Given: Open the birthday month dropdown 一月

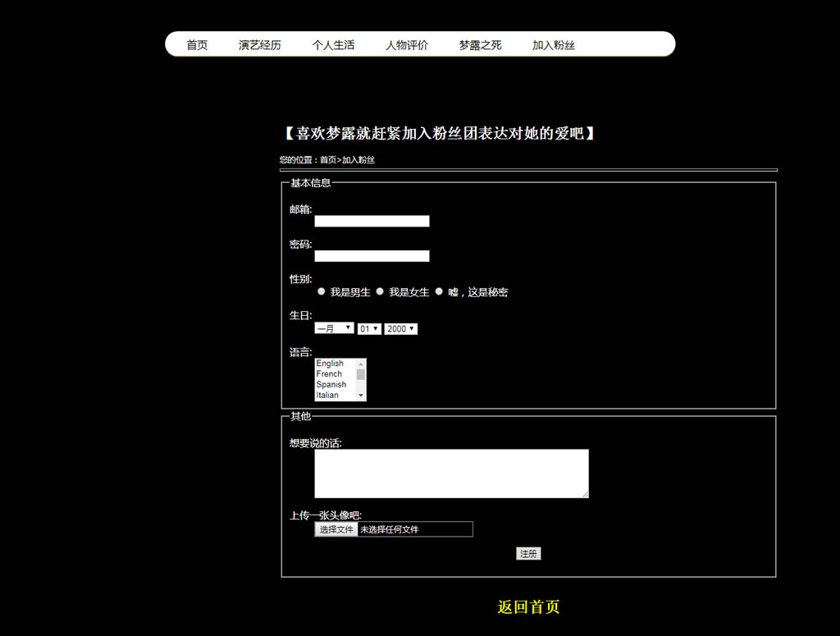Looking at the screenshot, I should click(x=334, y=328).
